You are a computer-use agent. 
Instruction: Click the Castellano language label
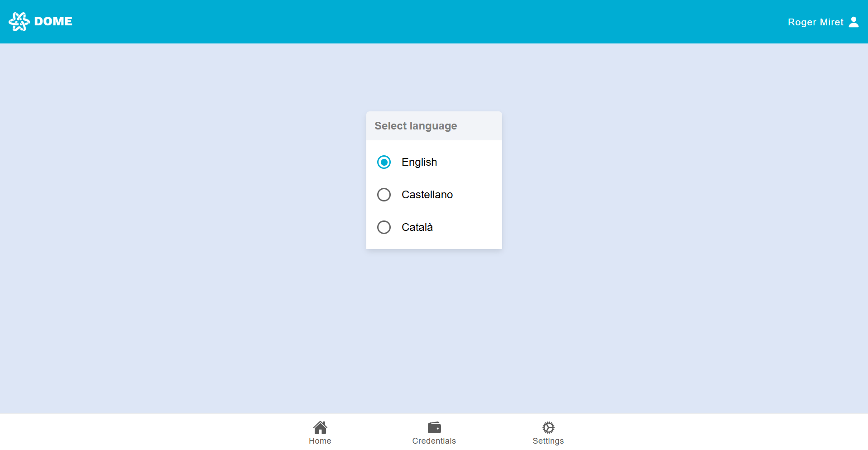(427, 195)
